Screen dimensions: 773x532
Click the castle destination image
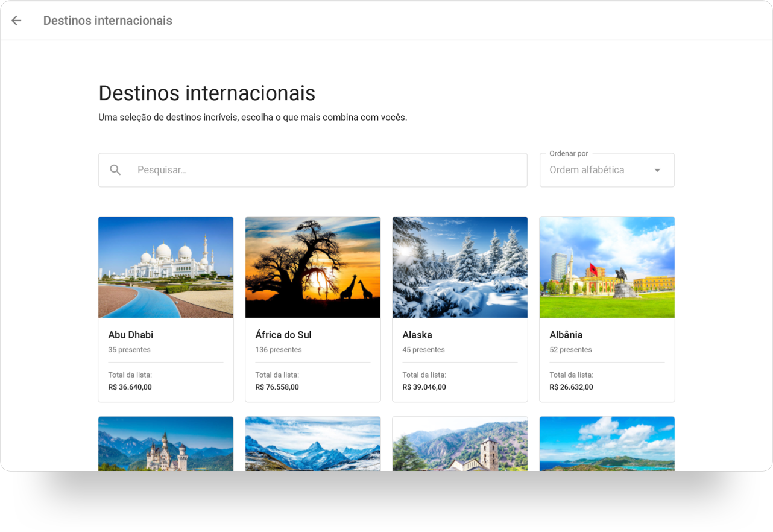point(166,444)
